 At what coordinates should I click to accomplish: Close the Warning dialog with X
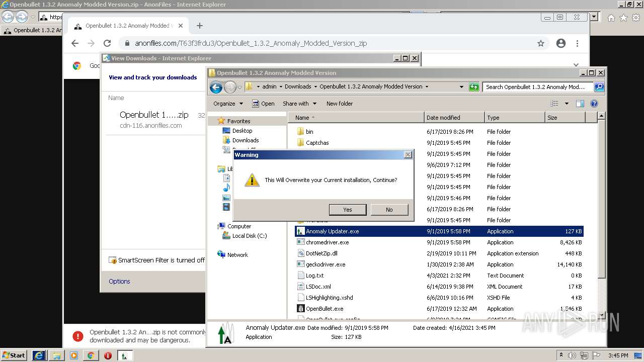pyautogui.click(x=408, y=155)
